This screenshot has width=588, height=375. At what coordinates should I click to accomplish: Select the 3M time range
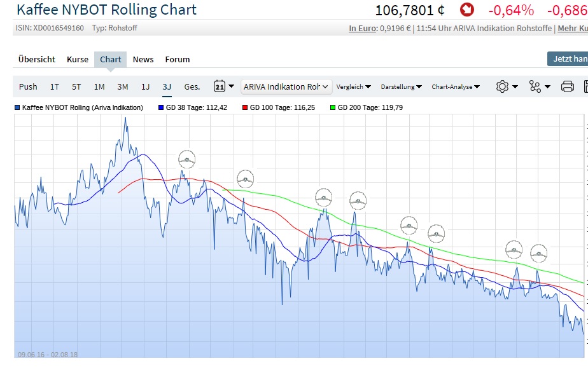tap(123, 87)
